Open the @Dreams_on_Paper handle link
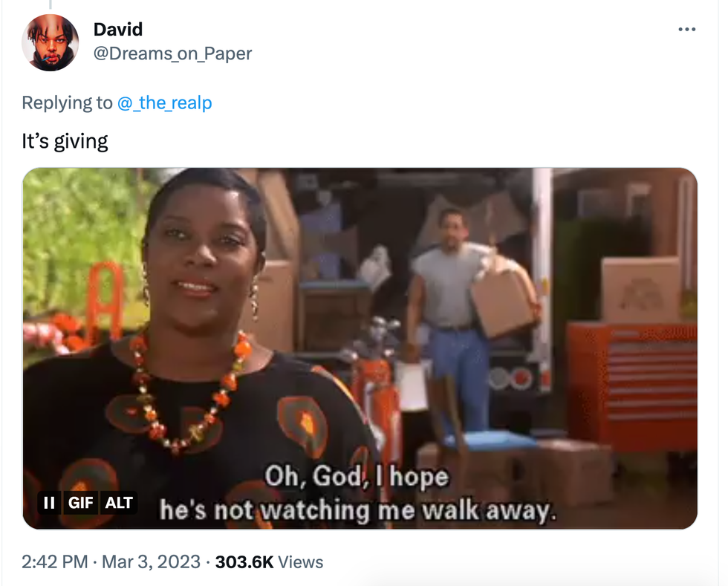The width and height of the screenshot is (728, 586). pyautogui.click(x=172, y=53)
